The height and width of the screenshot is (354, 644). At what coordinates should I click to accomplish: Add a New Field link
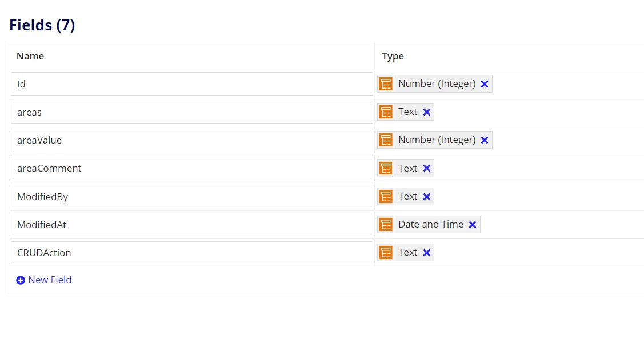click(50, 280)
